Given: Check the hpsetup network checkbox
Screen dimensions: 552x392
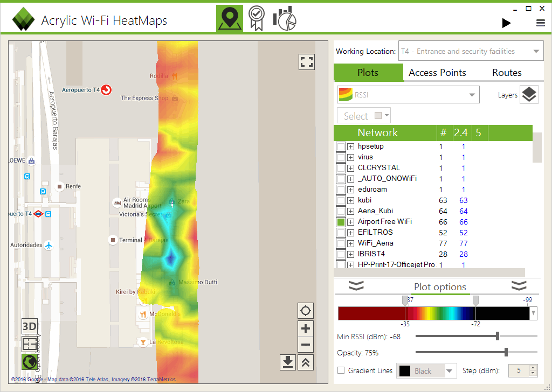Looking at the screenshot, I should pyautogui.click(x=341, y=146).
